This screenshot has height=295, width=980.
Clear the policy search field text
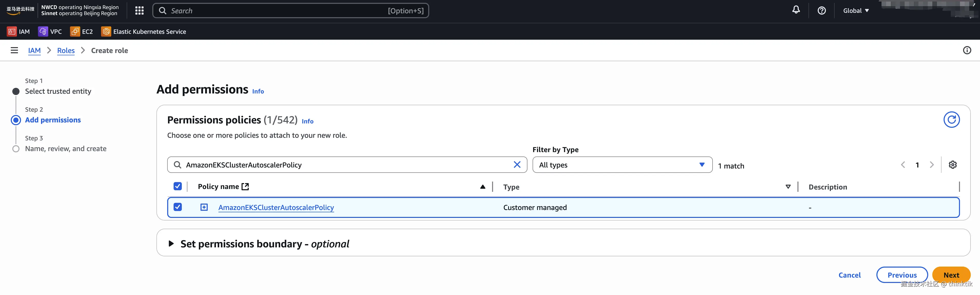(517, 165)
